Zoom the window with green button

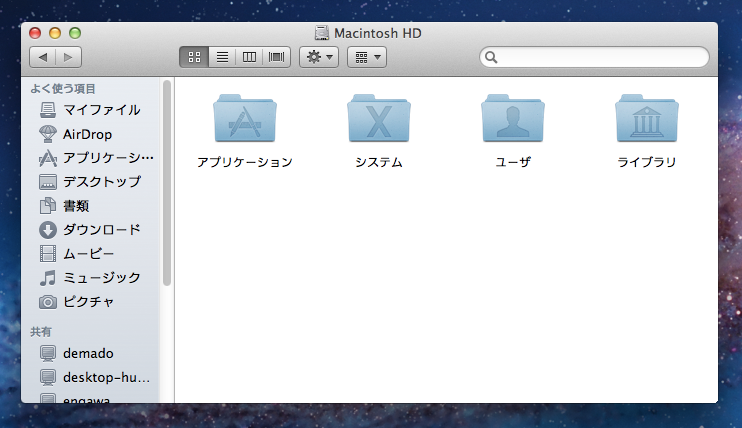(x=75, y=33)
